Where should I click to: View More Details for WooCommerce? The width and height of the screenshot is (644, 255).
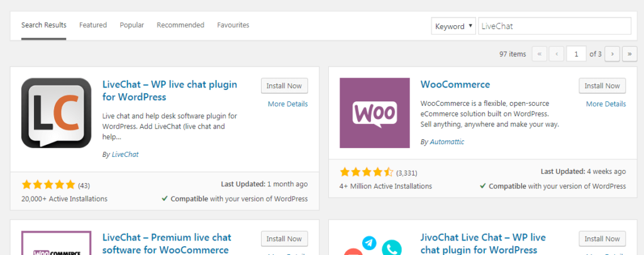pos(606,104)
